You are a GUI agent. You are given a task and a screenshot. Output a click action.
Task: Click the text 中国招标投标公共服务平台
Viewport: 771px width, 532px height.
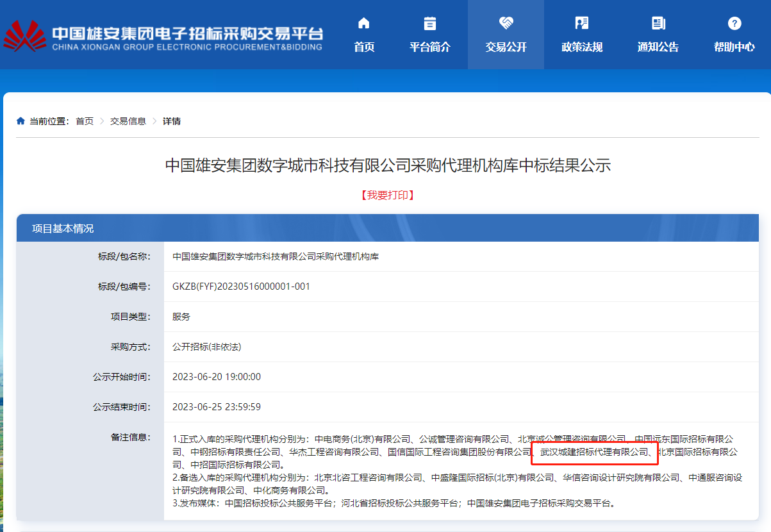pyautogui.click(x=279, y=503)
